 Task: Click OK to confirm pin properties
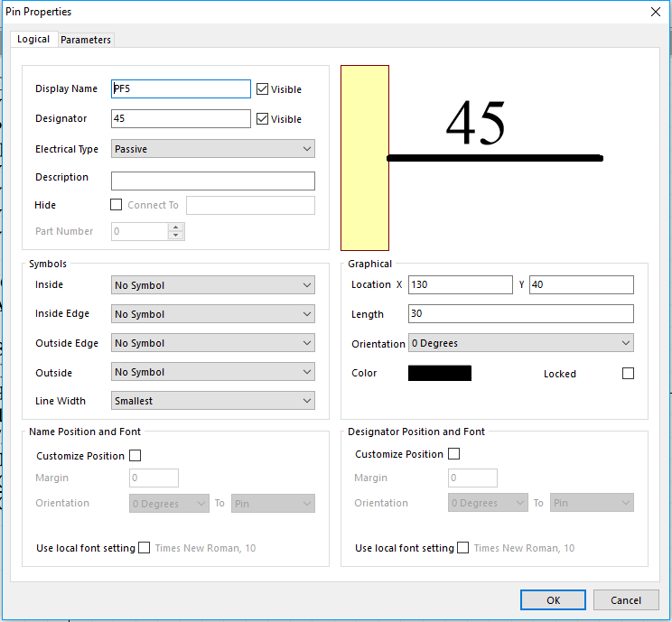(553, 600)
